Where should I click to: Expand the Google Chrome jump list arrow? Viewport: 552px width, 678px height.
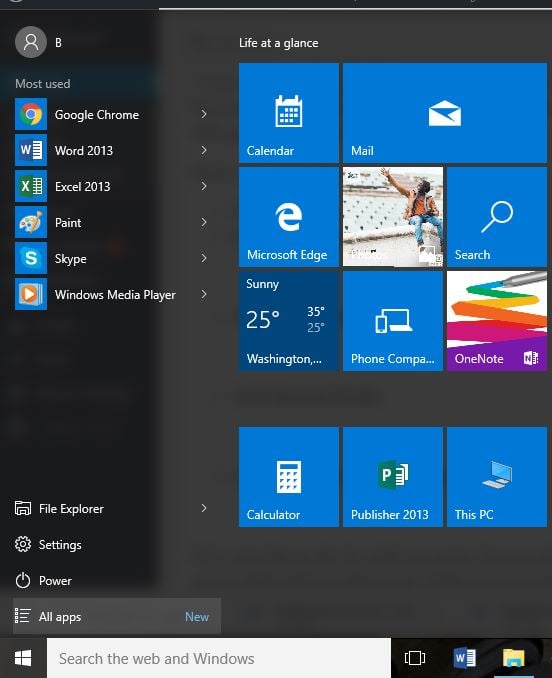point(204,114)
